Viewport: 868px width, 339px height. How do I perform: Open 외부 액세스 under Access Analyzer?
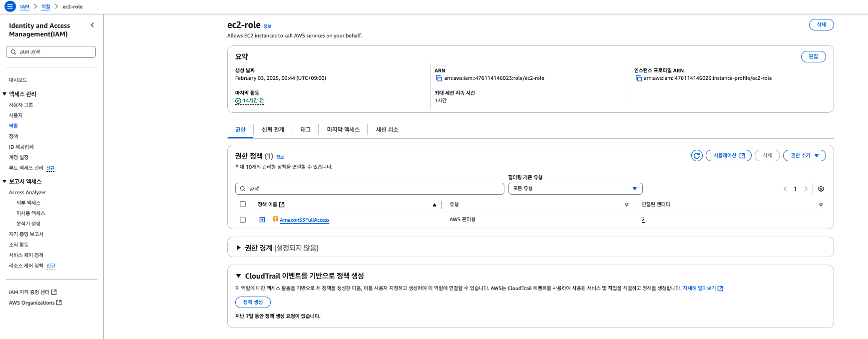pos(28,203)
